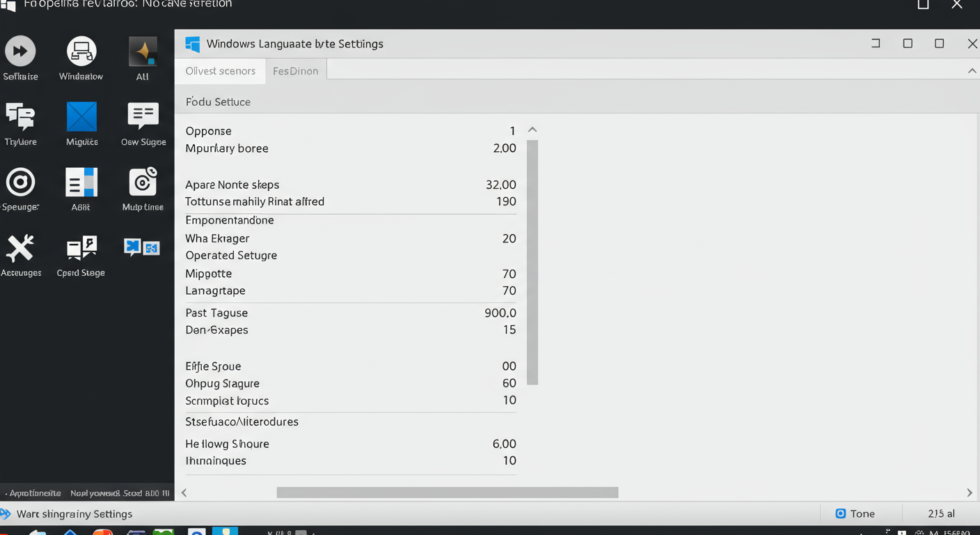This screenshot has height=535, width=980.
Task: Open the Selfiraice fast-forward icon
Action: (x=20, y=52)
